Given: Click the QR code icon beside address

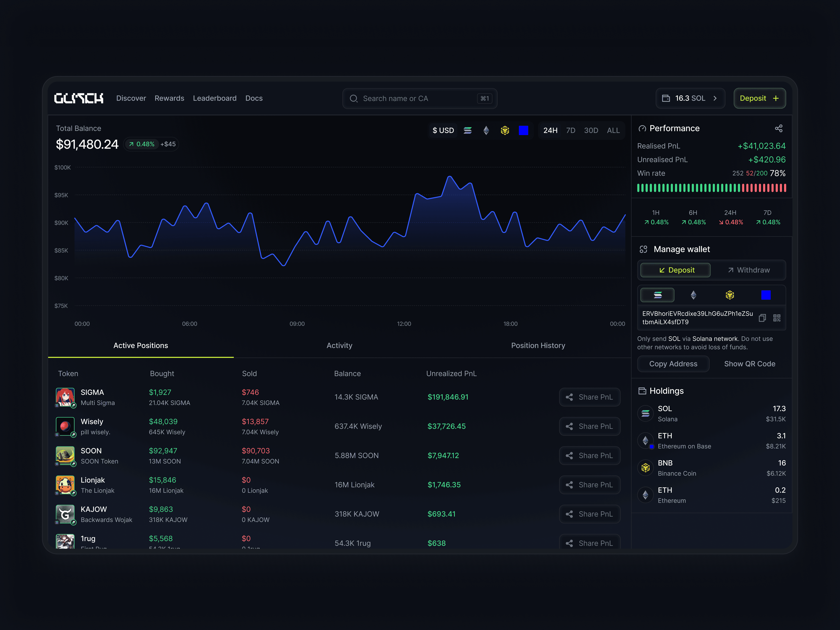Looking at the screenshot, I should pyautogui.click(x=777, y=318).
